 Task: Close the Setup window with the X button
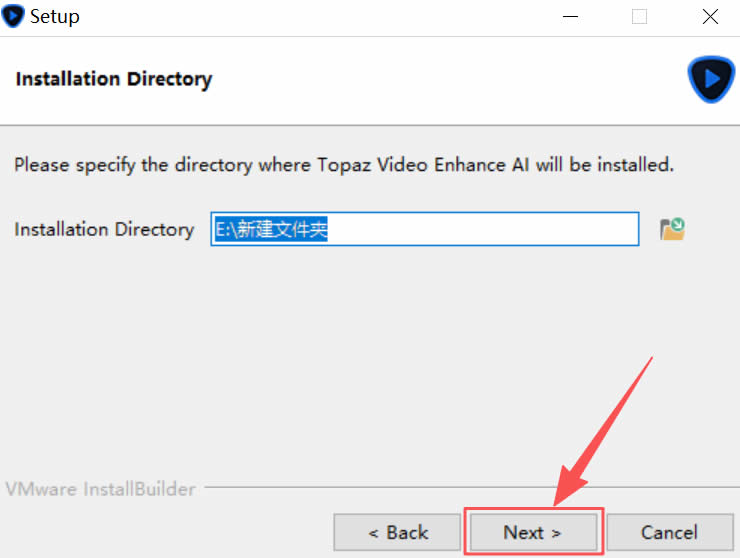click(710, 17)
